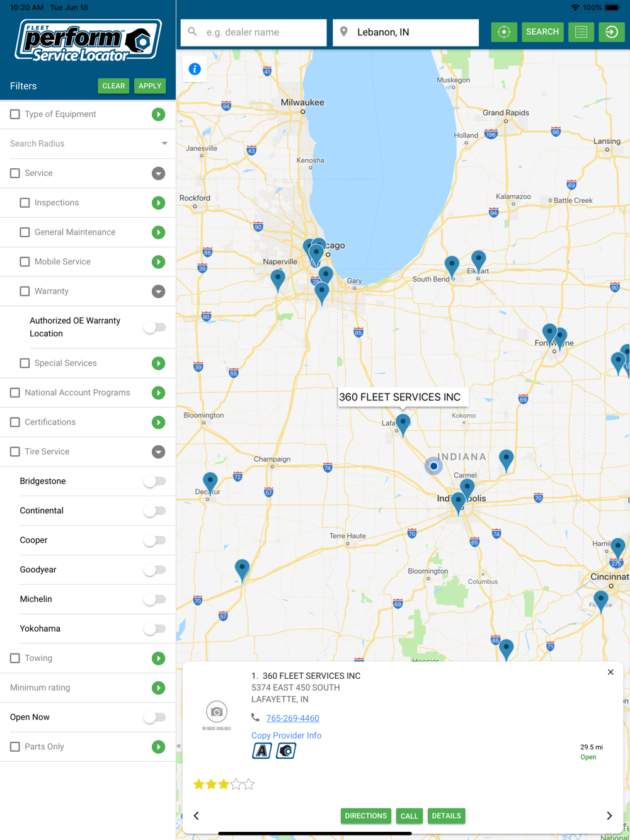Edit the Lebanon, IN location field
Viewport: 630px width, 840px height.
pyautogui.click(x=406, y=32)
